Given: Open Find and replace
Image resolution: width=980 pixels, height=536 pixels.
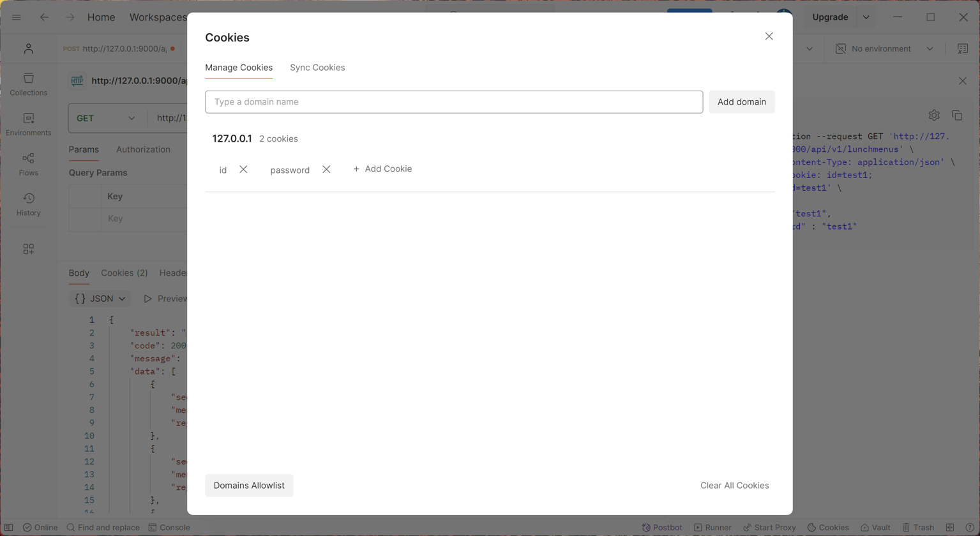Looking at the screenshot, I should pyautogui.click(x=103, y=528).
